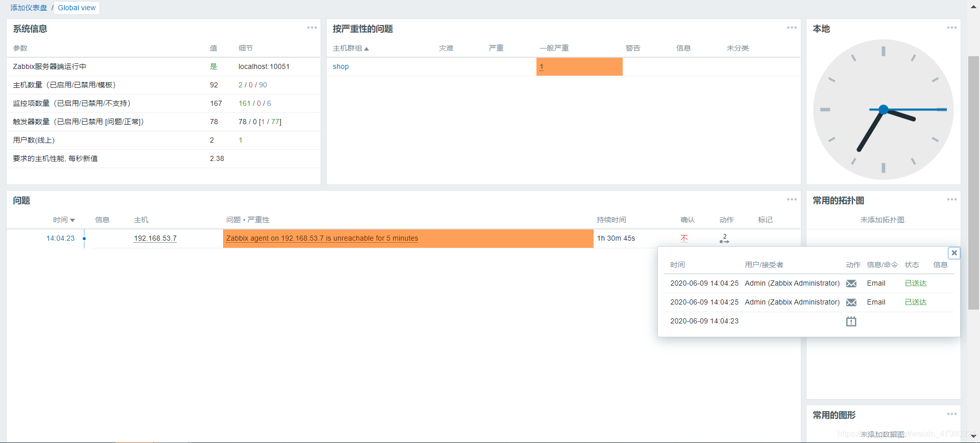Click the second email envelope icon in popup
The image size is (980, 443).
pos(851,302)
